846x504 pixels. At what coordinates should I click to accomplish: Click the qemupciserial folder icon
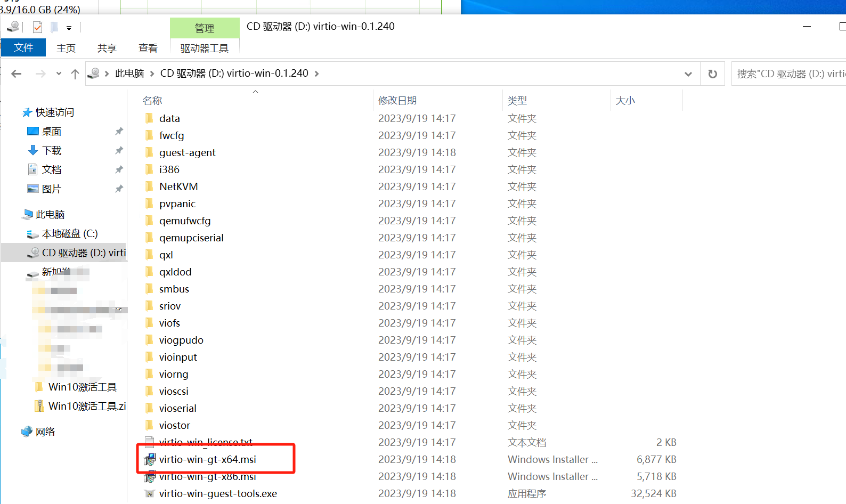(x=149, y=238)
